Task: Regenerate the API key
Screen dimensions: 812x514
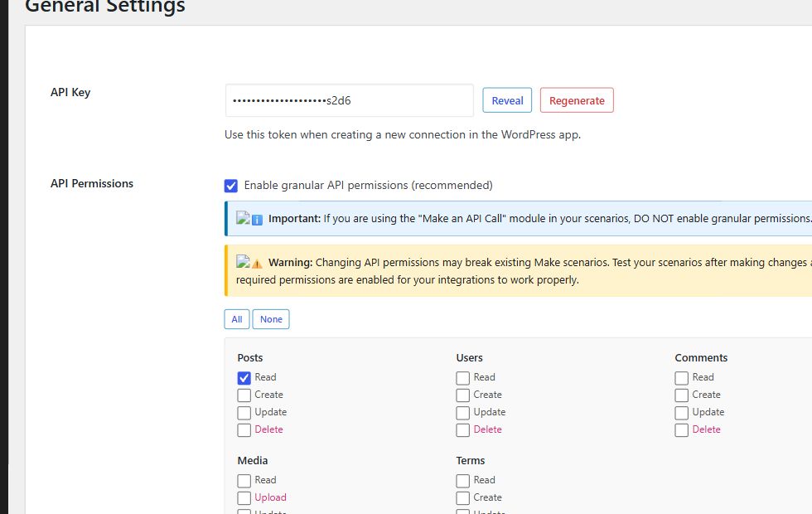Action: pyautogui.click(x=577, y=100)
